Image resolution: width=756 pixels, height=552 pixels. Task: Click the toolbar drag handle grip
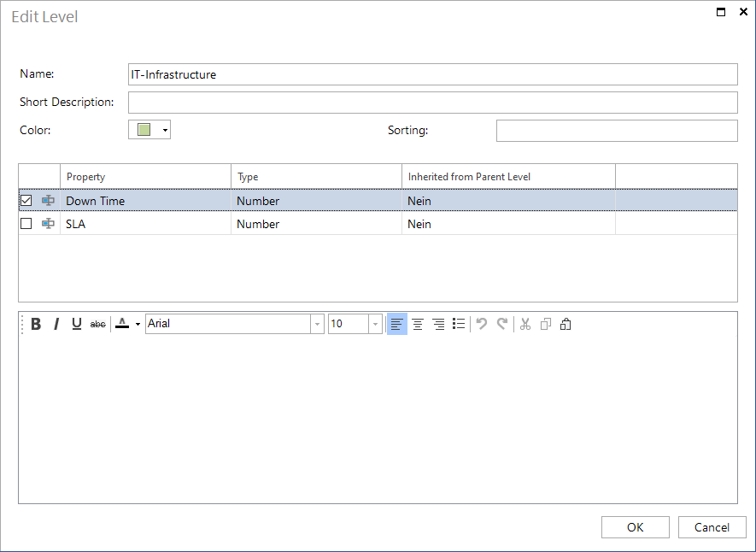tap(23, 324)
